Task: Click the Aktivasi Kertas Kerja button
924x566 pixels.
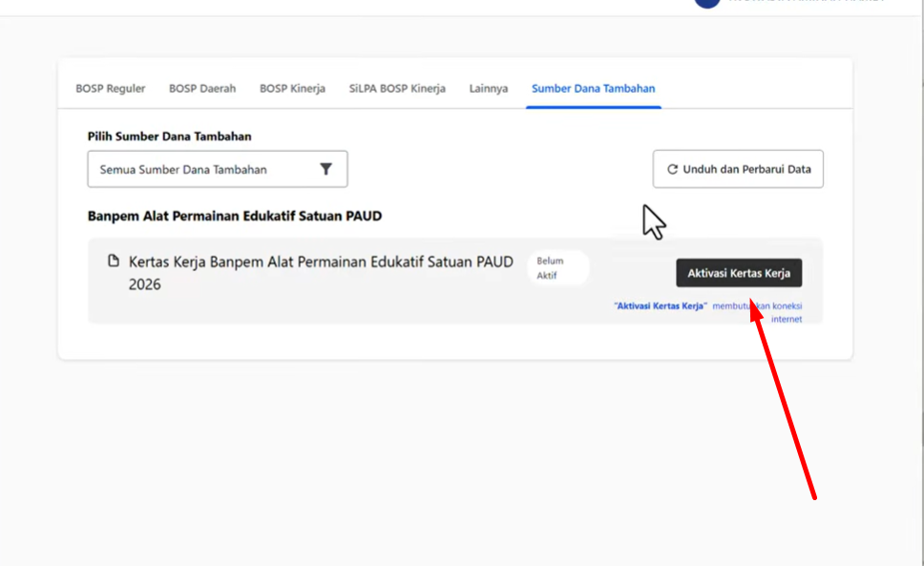Action: pos(739,273)
